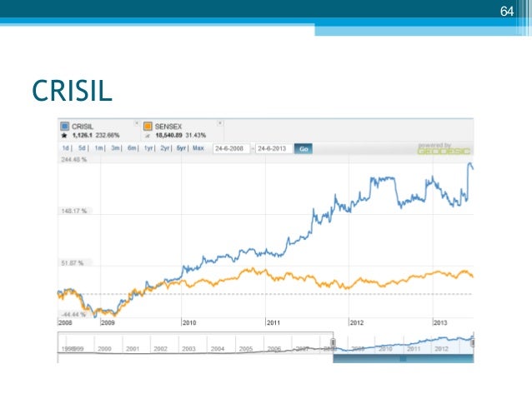The height and width of the screenshot is (399, 532).
Task: Click the start date field 24-6-2008
Action: 231,148
